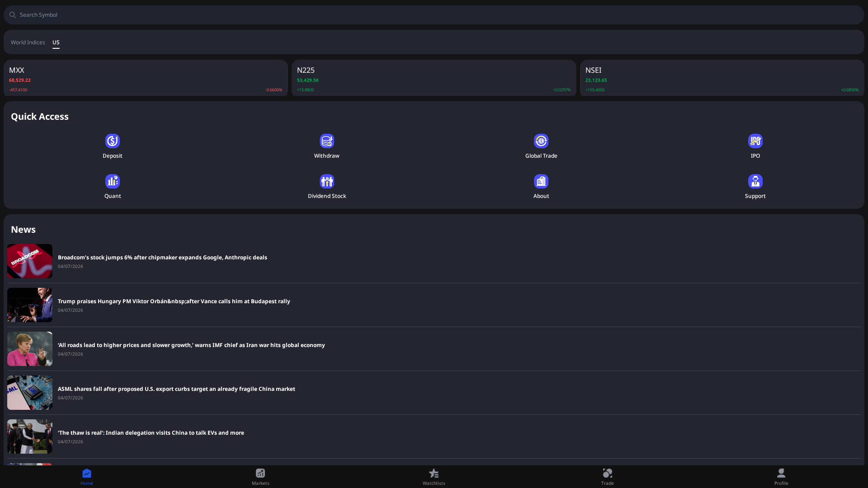Switch to the World Indices tab
Screen dimensions: 868x488
tap(28, 42)
